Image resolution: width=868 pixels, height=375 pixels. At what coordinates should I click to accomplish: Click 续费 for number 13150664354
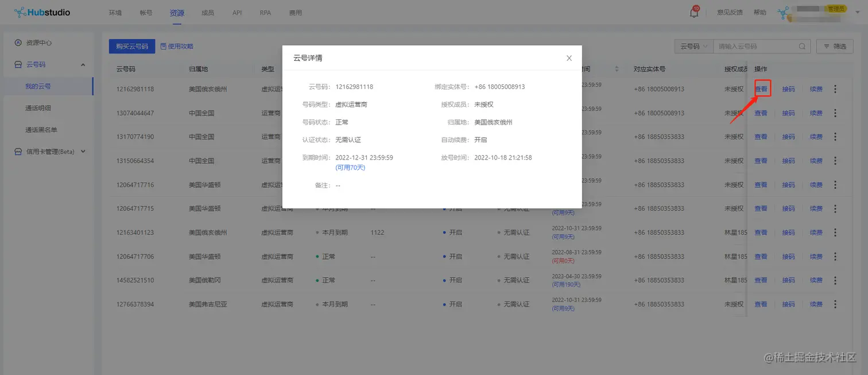(816, 161)
